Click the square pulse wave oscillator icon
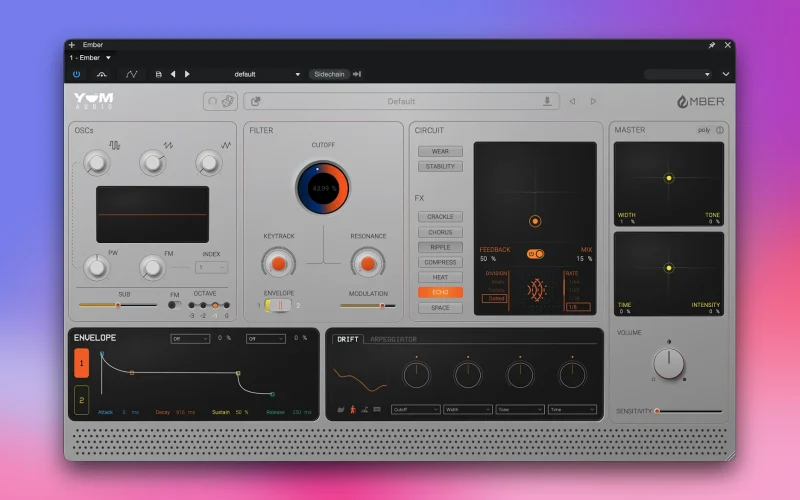This screenshot has height=500, width=800. pos(114,145)
